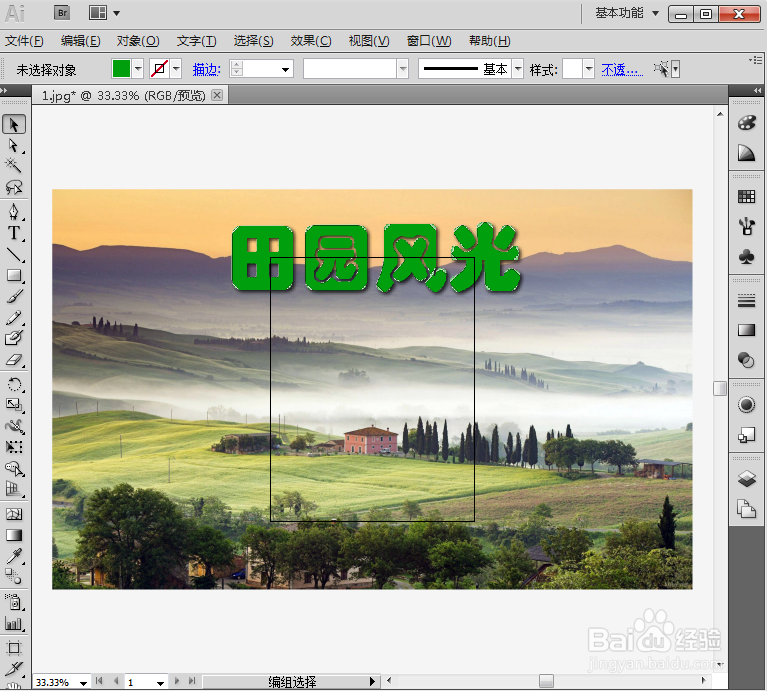Open the Stroke panel
767x691 pixels.
[746, 300]
